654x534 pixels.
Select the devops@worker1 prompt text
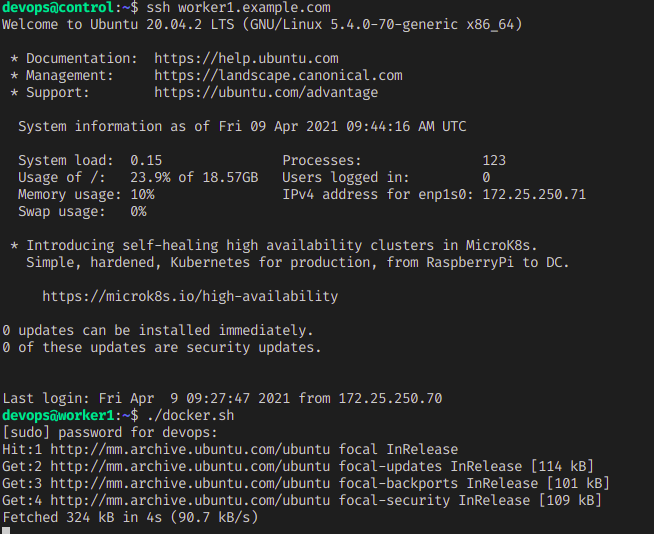coord(58,416)
